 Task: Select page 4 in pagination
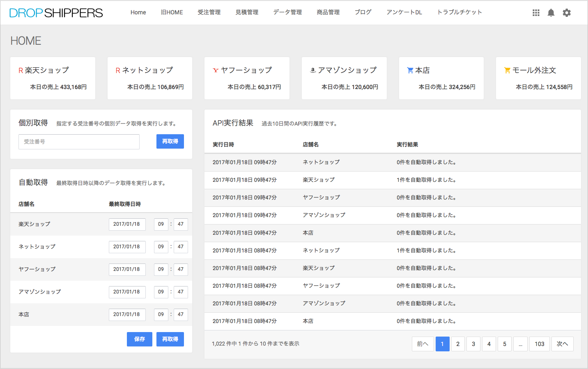click(x=489, y=344)
